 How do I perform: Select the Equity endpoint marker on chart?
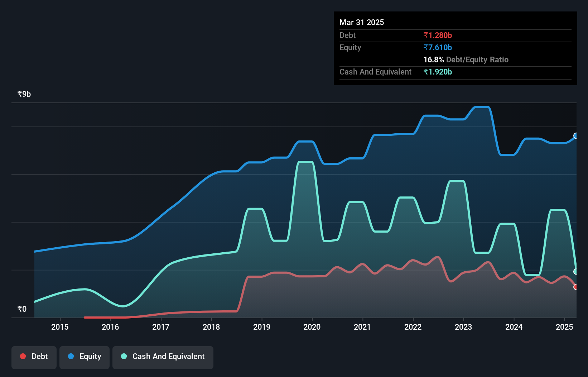(x=576, y=136)
